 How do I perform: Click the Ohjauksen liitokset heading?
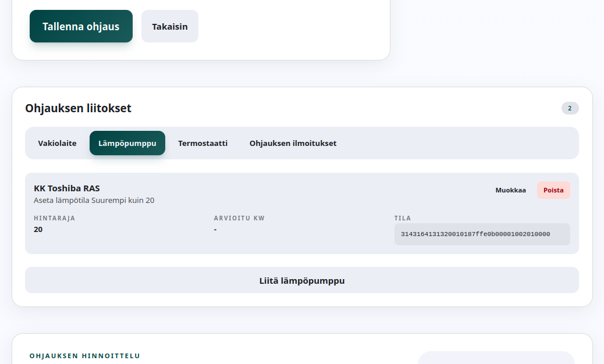(78, 108)
